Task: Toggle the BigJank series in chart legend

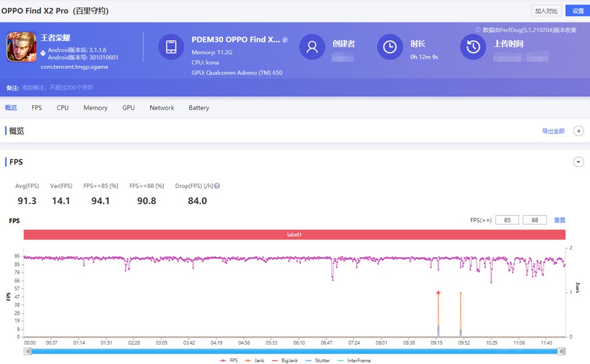Action: 284,360
